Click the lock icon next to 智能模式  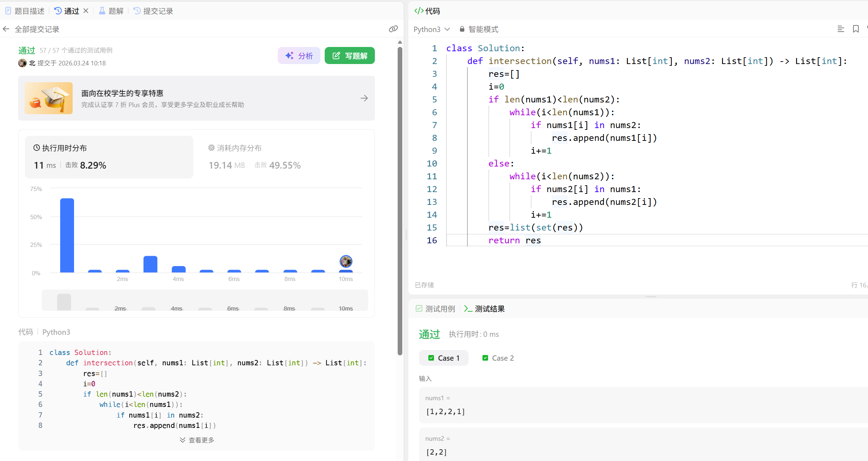click(462, 29)
